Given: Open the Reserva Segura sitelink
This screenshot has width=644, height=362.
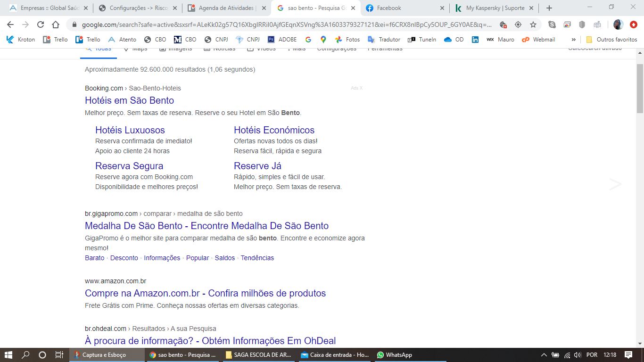Looking at the screenshot, I should point(129,166).
